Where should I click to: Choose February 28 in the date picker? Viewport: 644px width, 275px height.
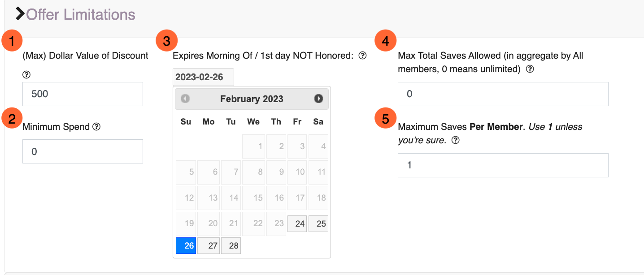tap(231, 245)
